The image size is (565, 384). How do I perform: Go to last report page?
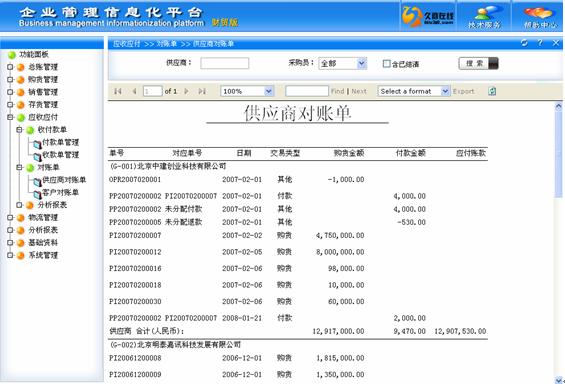tap(202, 91)
